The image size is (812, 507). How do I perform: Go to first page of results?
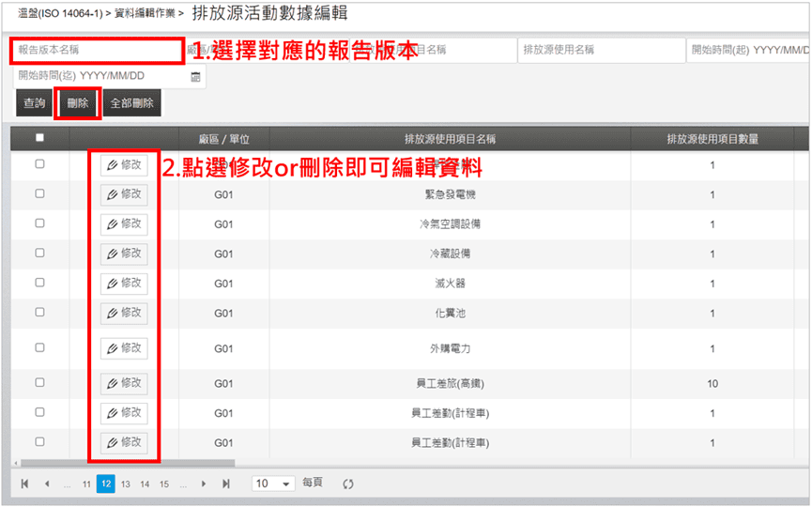(x=25, y=484)
